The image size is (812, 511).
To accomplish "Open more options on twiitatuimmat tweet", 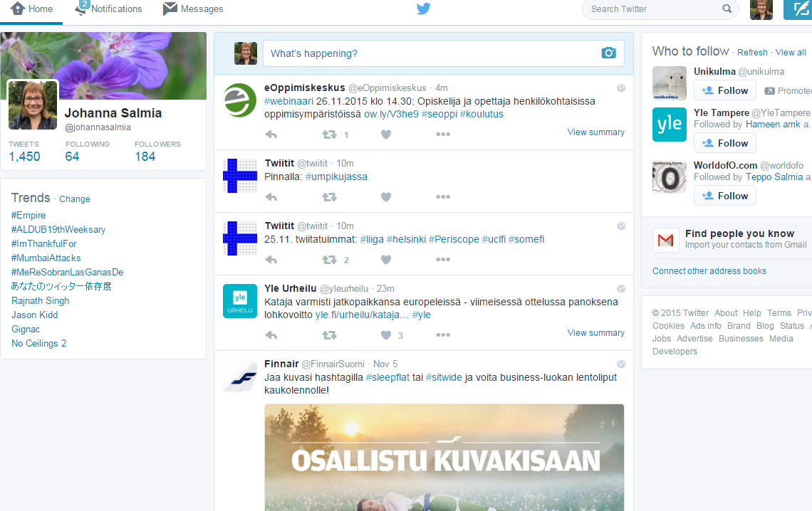I will (443, 260).
